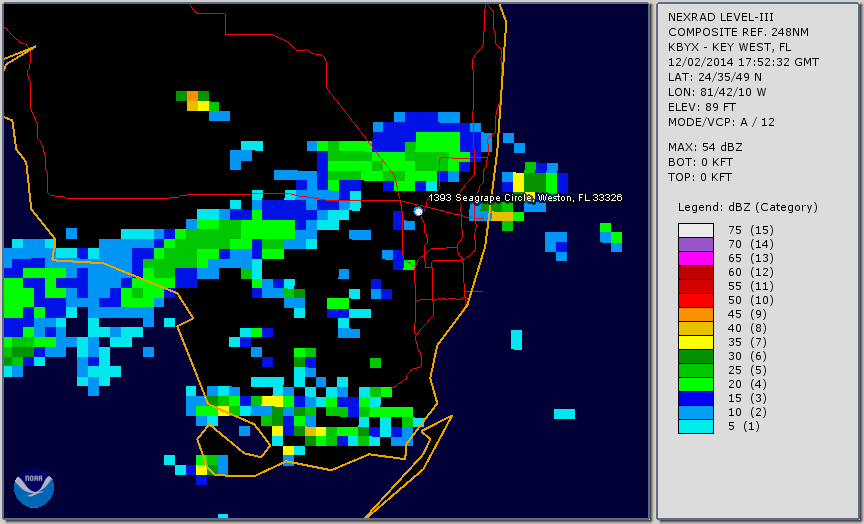Image resolution: width=864 pixels, height=524 pixels.
Task: Select the 55 dBZ legend swatch
Action: tap(696, 286)
